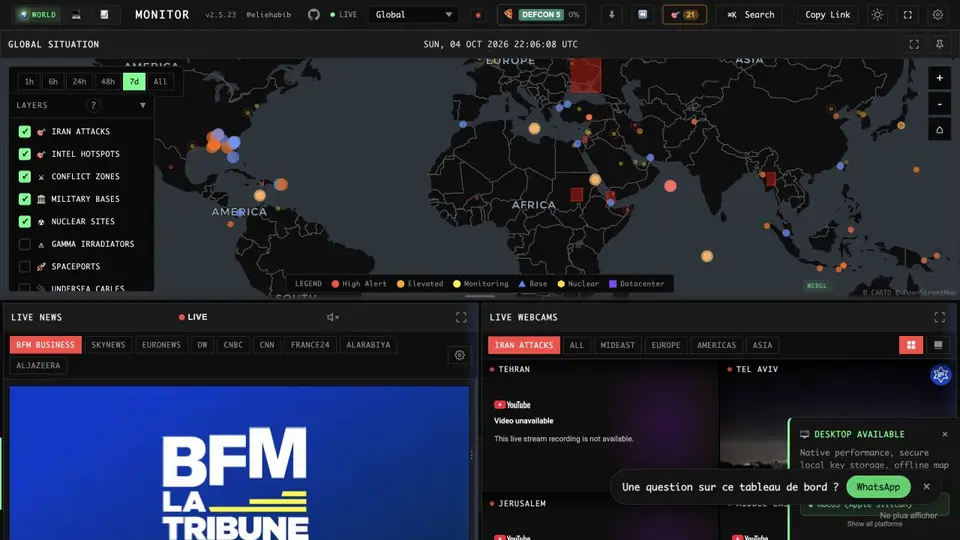
Task: Open the playback rewind icon in header
Action: pos(642,15)
